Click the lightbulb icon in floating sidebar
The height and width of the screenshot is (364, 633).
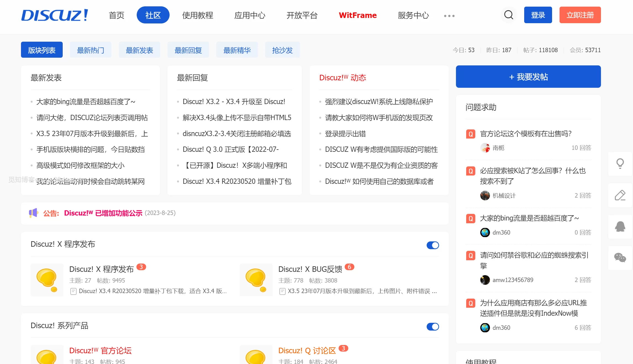[x=620, y=164]
